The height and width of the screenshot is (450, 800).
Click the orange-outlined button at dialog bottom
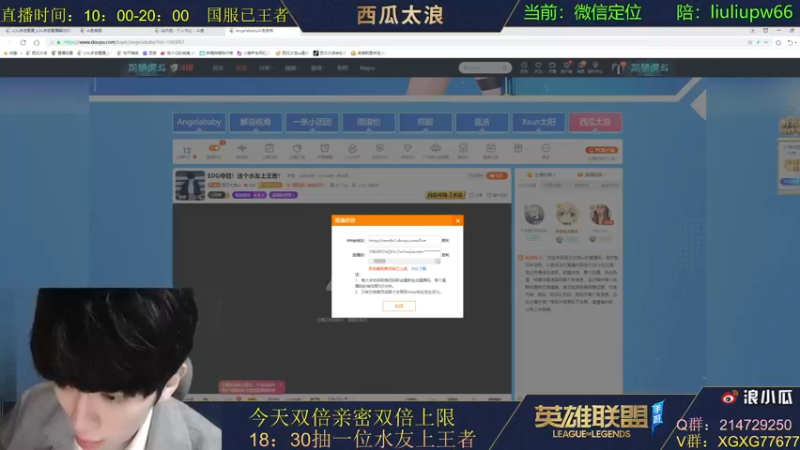tap(399, 306)
